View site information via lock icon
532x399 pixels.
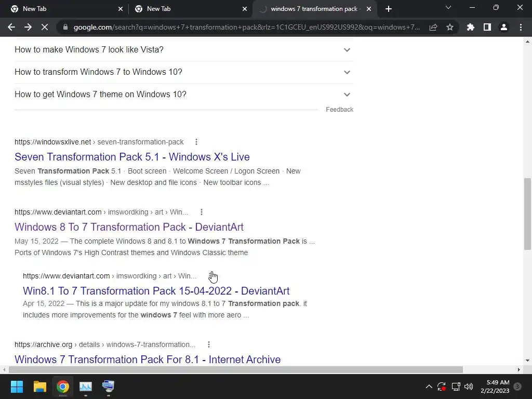coord(65,27)
